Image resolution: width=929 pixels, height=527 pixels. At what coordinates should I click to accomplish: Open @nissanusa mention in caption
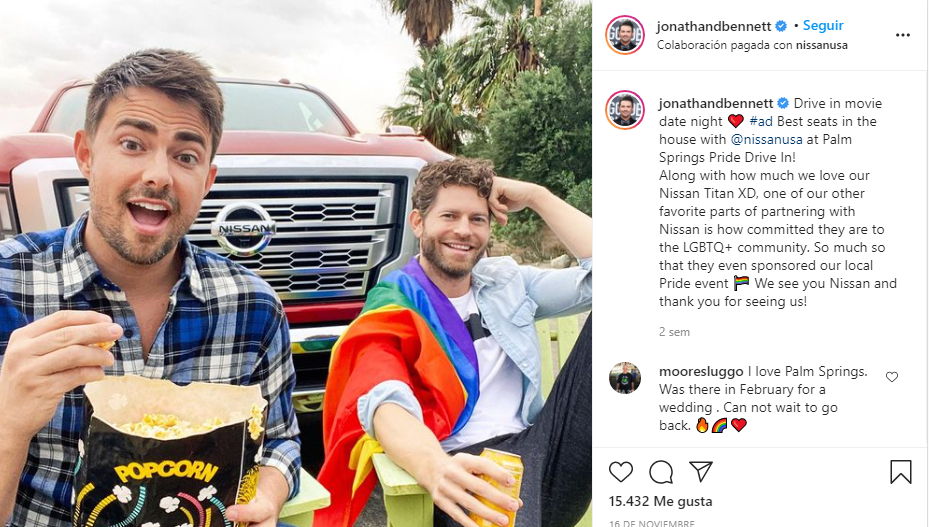(767, 139)
